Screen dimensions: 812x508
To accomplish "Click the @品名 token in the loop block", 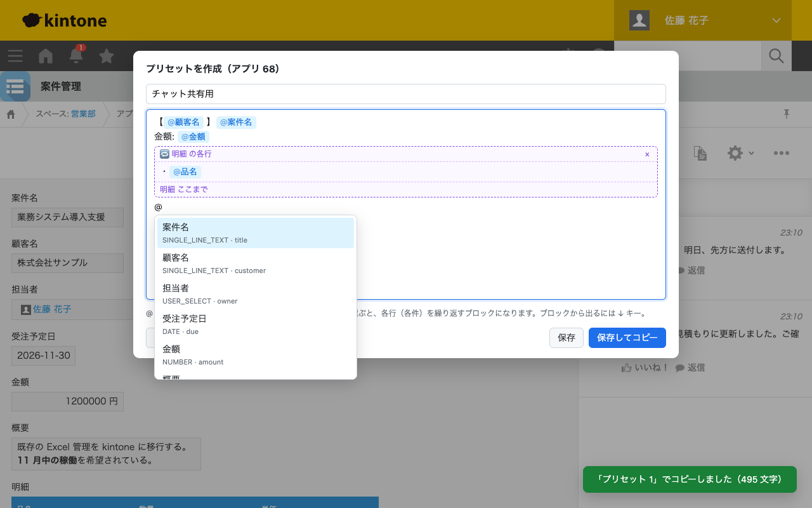I will click(x=185, y=172).
